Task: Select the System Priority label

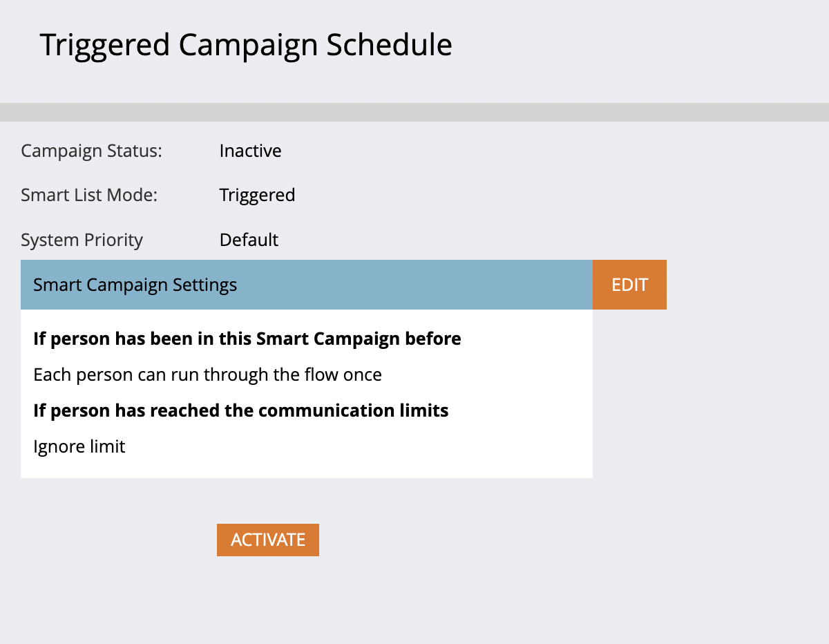Action: coord(82,240)
